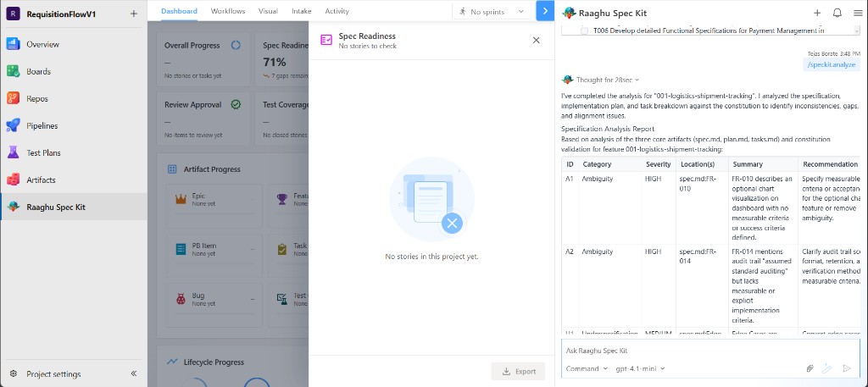Click the magic wand enhance icon
Image resolution: width=868 pixels, height=387 pixels.
point(827,368)
